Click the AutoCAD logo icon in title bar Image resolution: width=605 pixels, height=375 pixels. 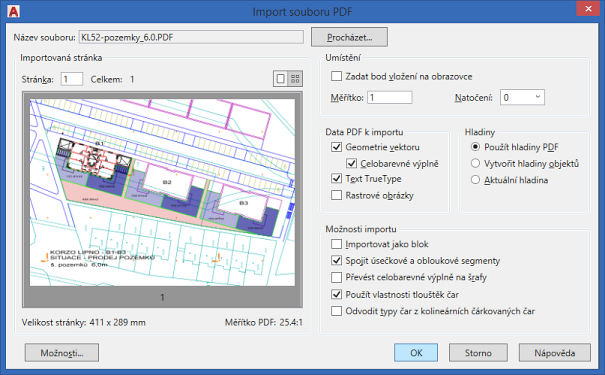pos(14,11)
